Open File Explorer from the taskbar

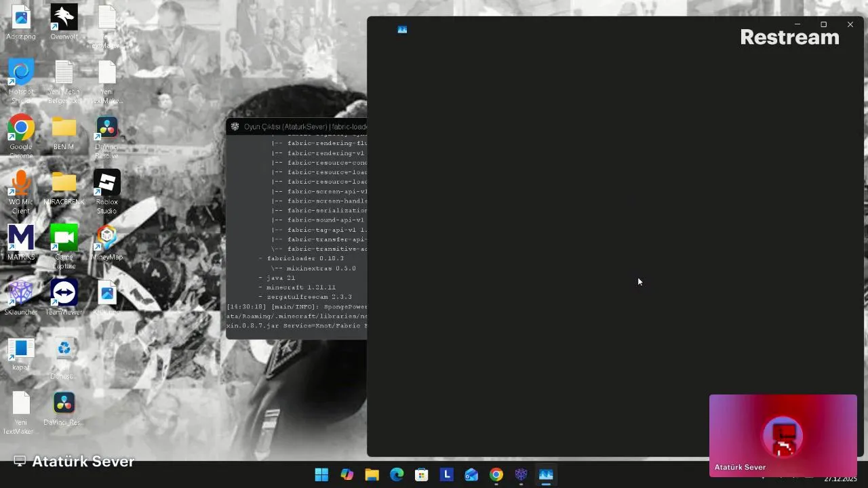click(x=372, y=475)
